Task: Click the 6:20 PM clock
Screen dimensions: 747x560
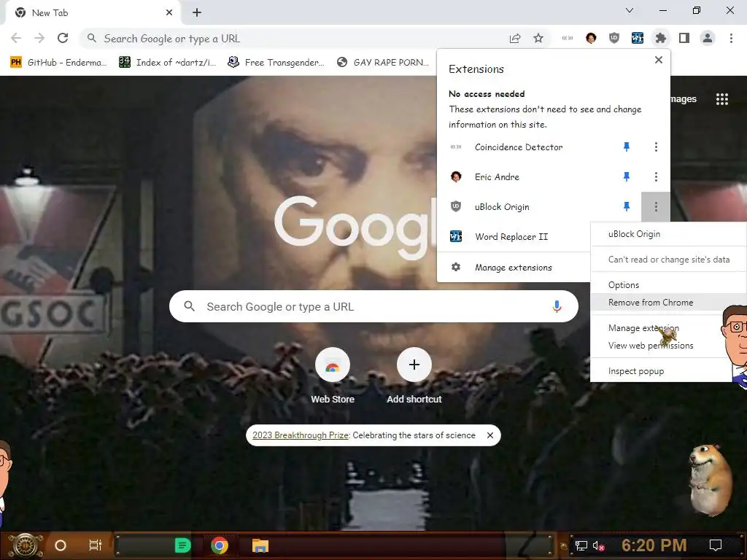Action: pyautogui.click(x=654, y=545)
